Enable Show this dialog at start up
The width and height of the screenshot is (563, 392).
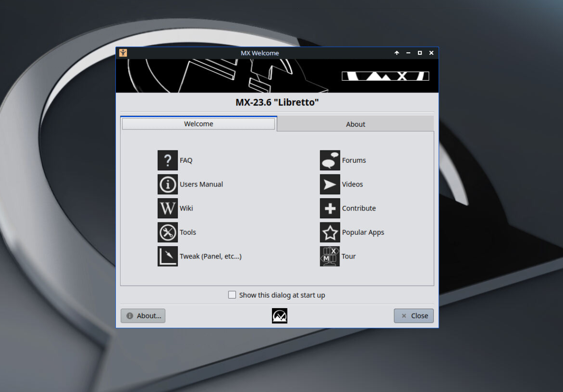(x=232, y=295)
